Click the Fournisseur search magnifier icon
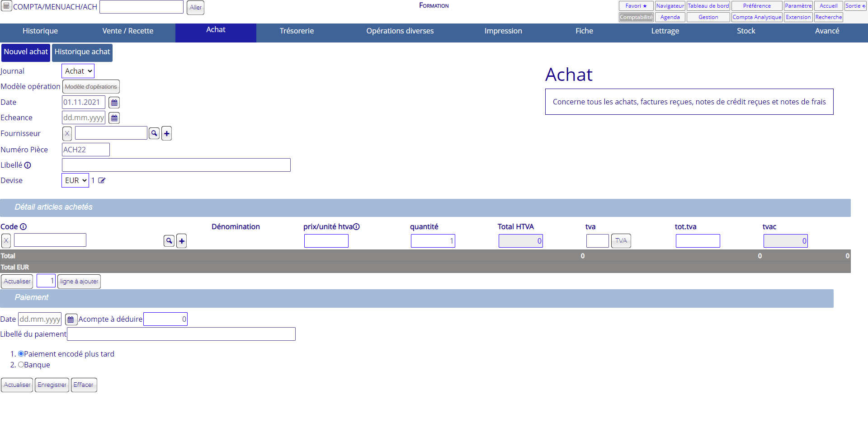The height and width of the screenshot is (437, 868). coord(154,133)
